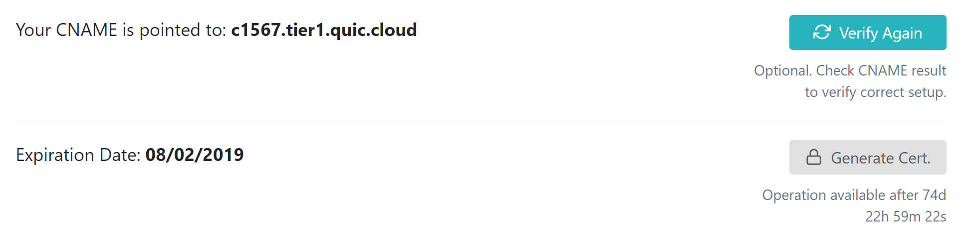
Task: Click the '22h 59m 22s' countdown
Action: (x=906, y=216)
